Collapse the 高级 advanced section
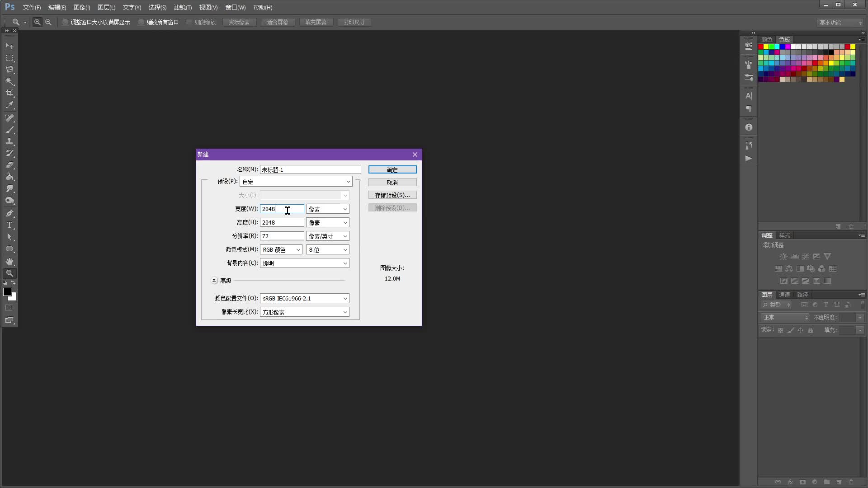 (214, 281)
